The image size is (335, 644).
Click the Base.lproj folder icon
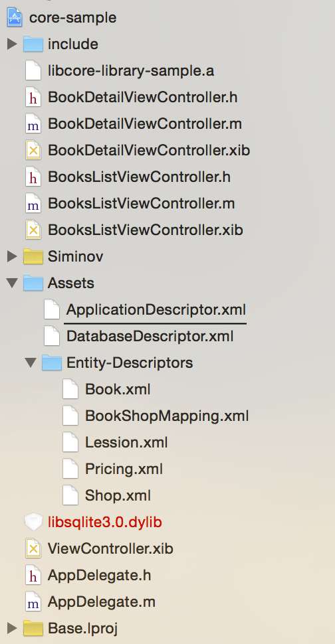33,628
